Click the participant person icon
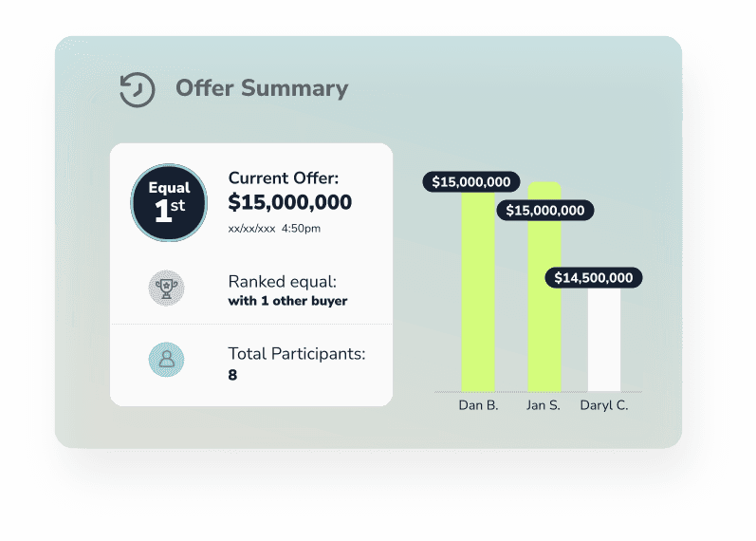Image resolution: width=756 pixels, height=541 pixels. (166, 360)
